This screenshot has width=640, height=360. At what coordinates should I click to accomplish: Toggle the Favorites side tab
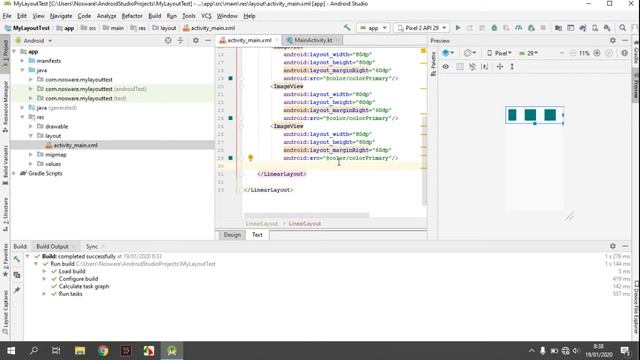point(5,260)
